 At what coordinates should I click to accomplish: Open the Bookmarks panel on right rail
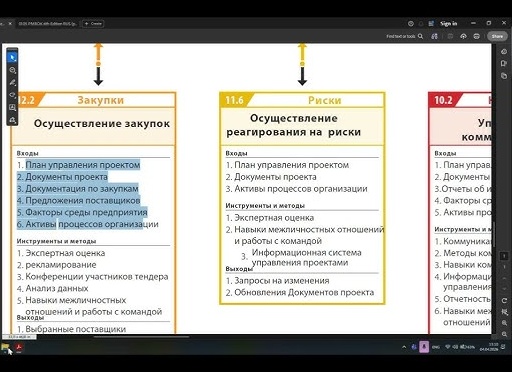504,63
